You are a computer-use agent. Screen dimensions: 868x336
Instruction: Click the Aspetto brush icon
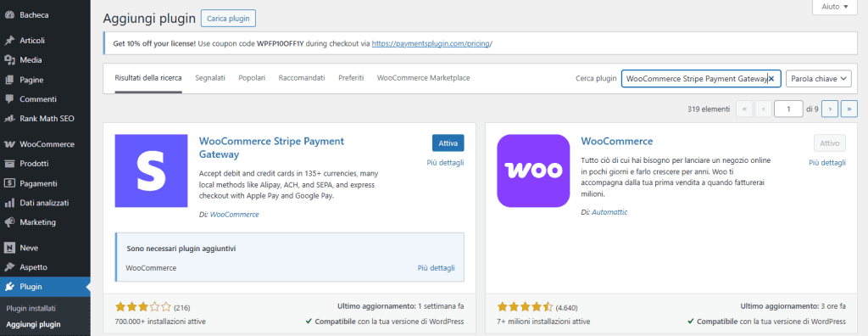8,267
